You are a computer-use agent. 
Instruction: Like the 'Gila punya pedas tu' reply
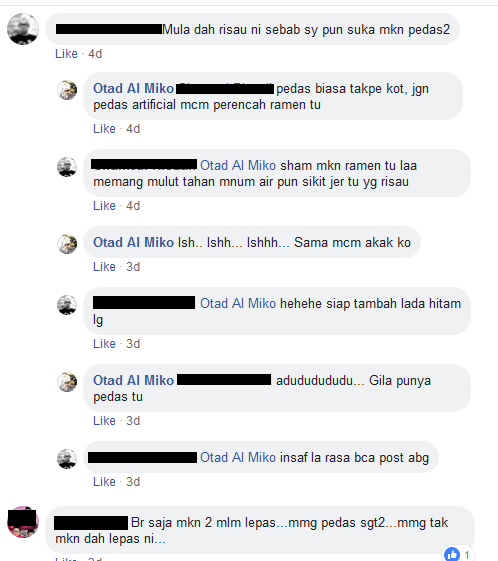(104, 421)
